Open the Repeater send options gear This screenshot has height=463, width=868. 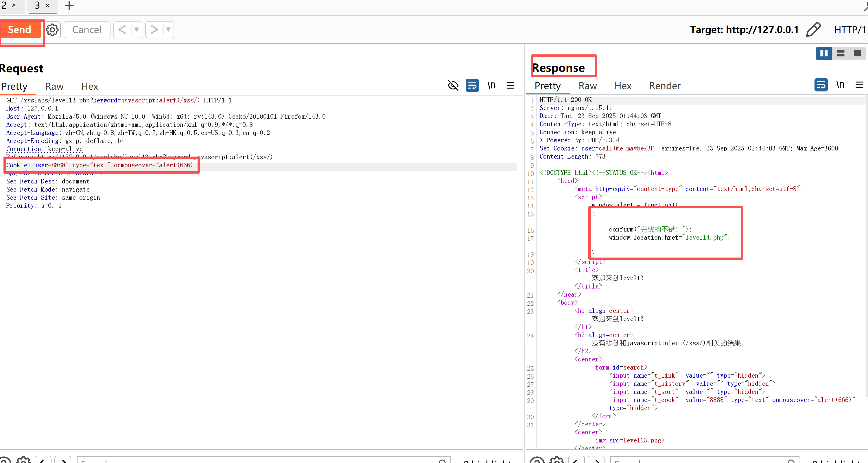(52, 30)
